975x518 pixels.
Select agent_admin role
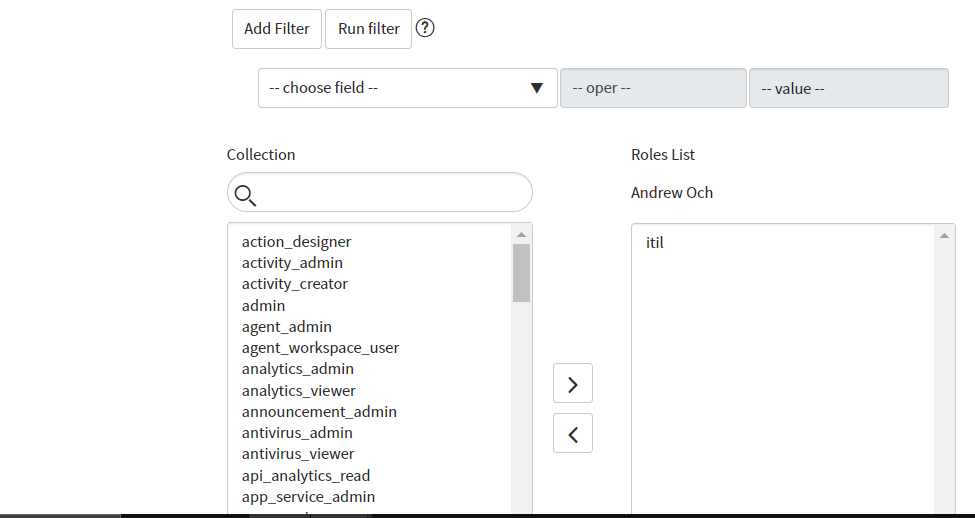(x=287, y=327)
